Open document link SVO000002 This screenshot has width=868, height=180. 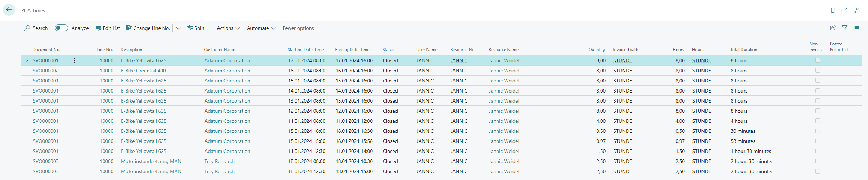(x=46, y=71)
